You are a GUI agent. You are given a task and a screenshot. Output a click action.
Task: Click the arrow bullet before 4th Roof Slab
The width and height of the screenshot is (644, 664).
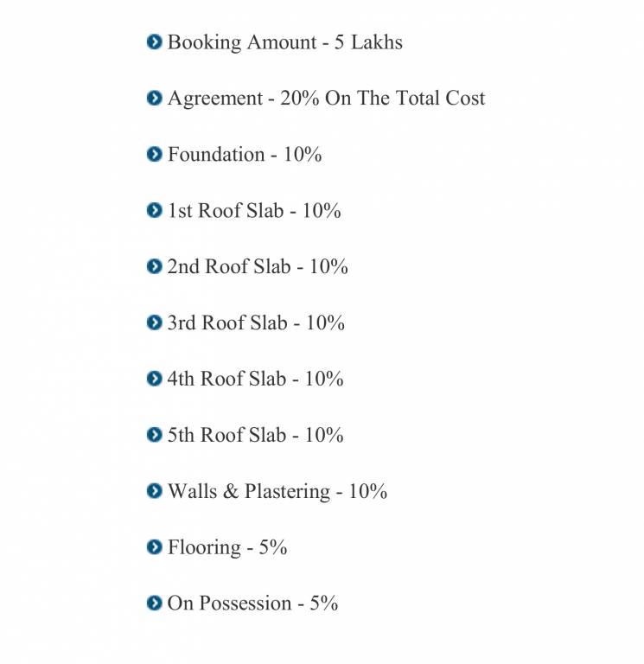click(155, 379)
